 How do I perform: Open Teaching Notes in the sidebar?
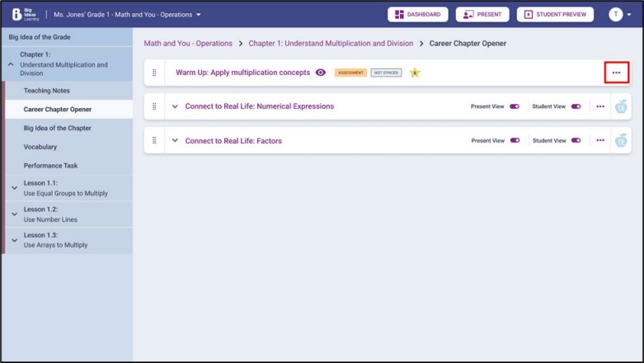[46, 91]
